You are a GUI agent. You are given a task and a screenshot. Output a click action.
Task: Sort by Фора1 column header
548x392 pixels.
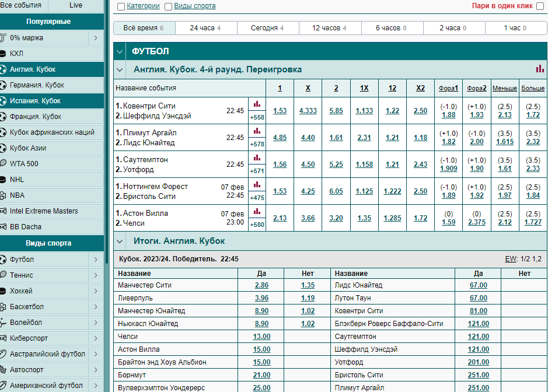448,88
